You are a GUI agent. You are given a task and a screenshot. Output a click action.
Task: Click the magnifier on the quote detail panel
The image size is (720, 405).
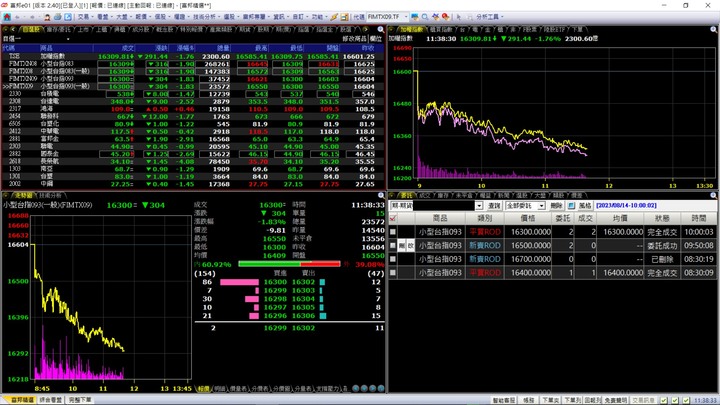[x=381, y=196]
